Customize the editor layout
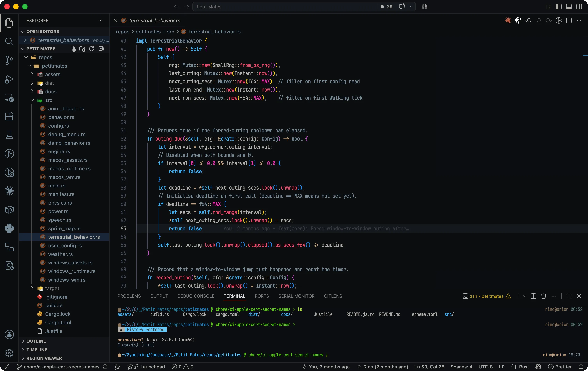The image size is (588, 371). [x=548, y=7]
